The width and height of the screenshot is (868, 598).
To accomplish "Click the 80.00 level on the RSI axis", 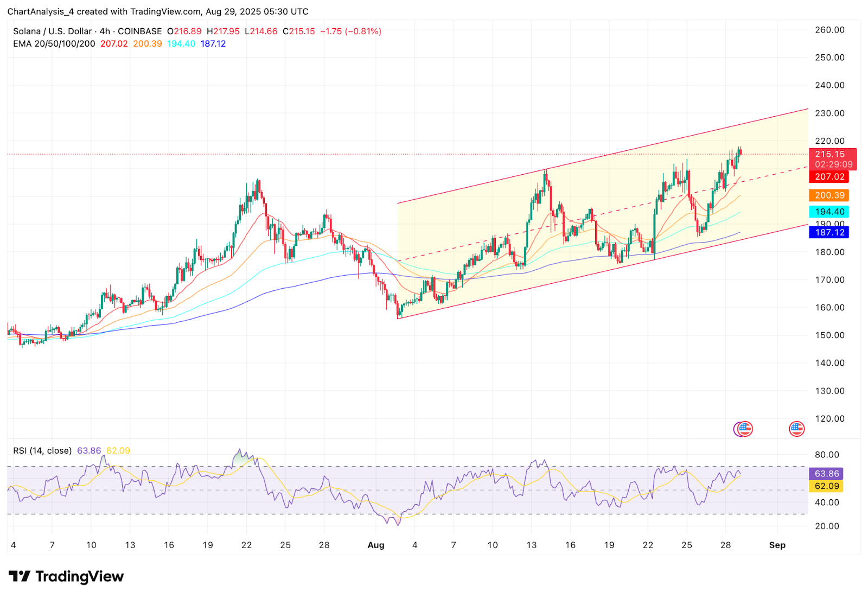I will (x=827, y=455).
